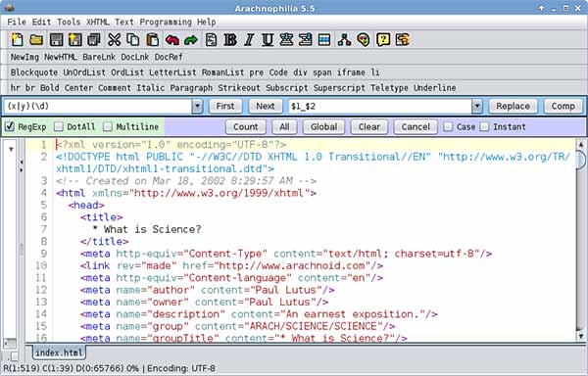Open the File menu
This screenshot has height=376, width=588.
[x=17, y=23]
